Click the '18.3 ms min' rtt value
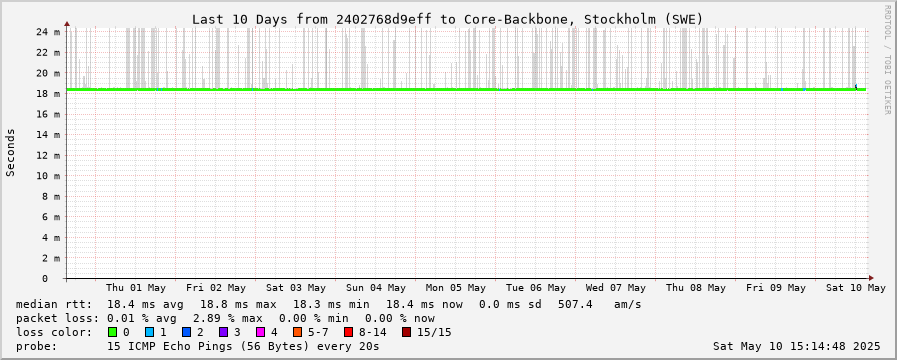The image size is (897, 360). click(x=331, y=304)
